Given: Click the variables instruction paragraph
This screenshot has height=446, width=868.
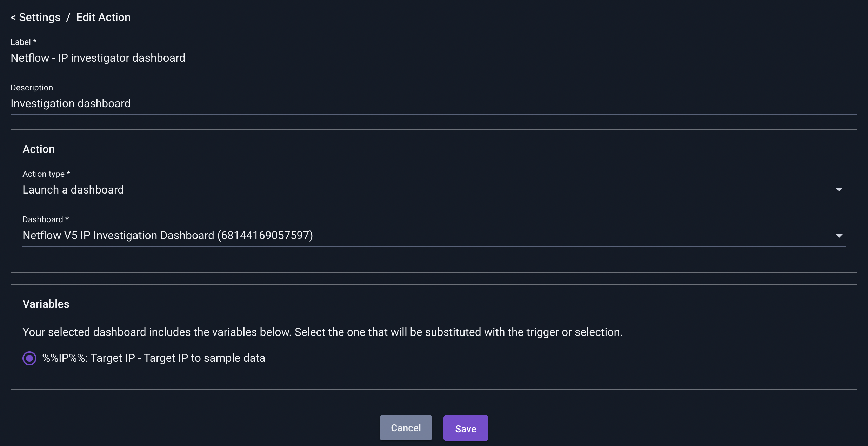Looking at the screenshot, I should (x=322, y=332).
